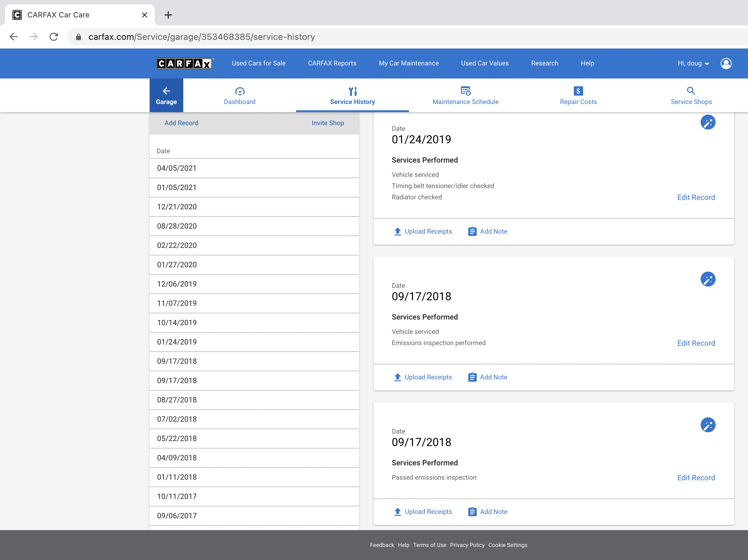Screen dimensions: 748x560
Task: Click upload icon in 01/24/2019 record
Action: coord(398,231)
